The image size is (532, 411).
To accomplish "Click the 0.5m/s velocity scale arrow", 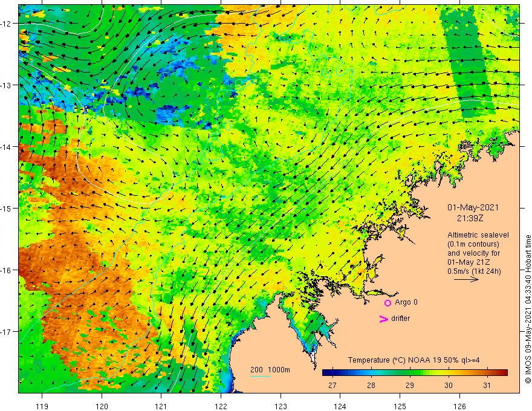I will 466,279.
